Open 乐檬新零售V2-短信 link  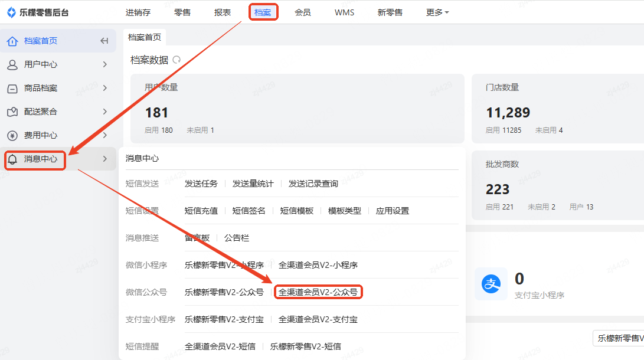tap(306, 346)
